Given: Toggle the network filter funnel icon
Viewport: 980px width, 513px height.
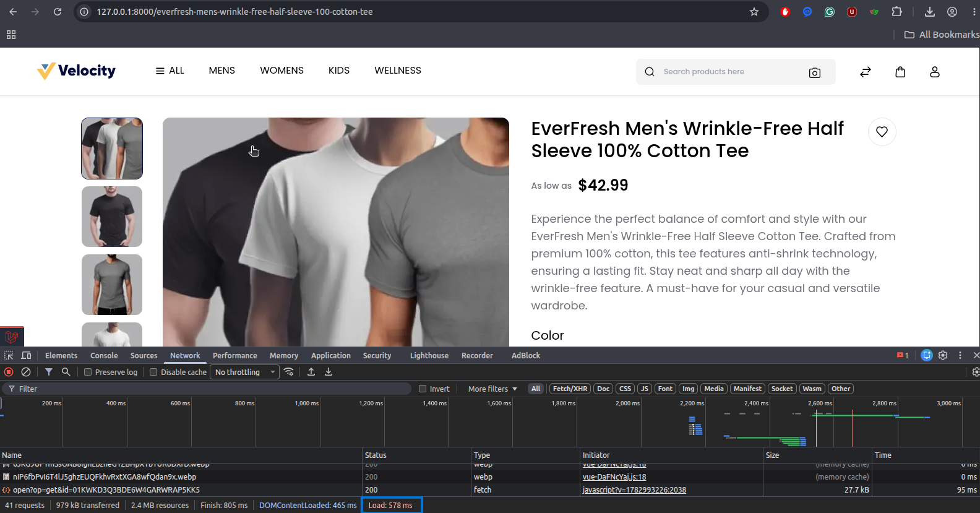Looking at the screenshot, I should pyautogui.click(x=49, y=372).
